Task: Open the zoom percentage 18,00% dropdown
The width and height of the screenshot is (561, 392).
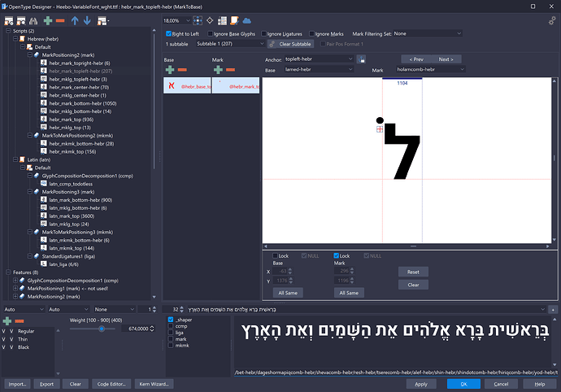Action: 180,20
